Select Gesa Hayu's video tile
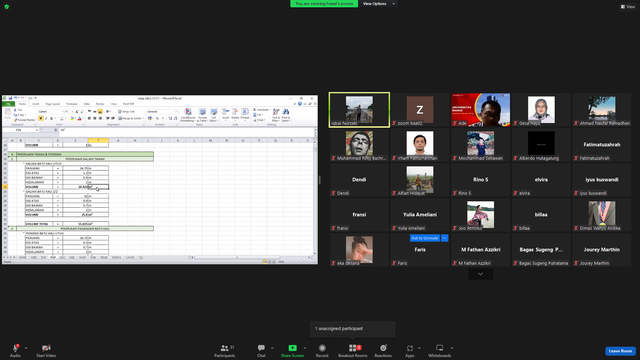This screenshot has width=640, height=360. [x=541, y=110]
